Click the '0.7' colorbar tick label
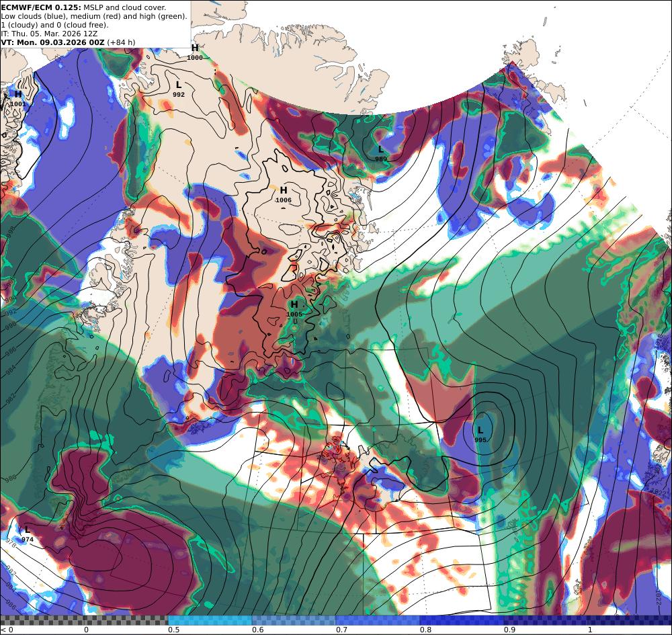The width and height of the screenshot is (672, 635). pos(341,630)
